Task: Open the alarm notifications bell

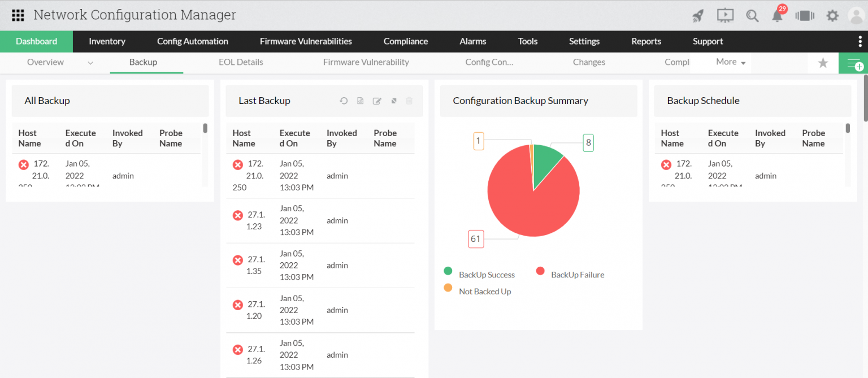Action: (x=778, y=16)
